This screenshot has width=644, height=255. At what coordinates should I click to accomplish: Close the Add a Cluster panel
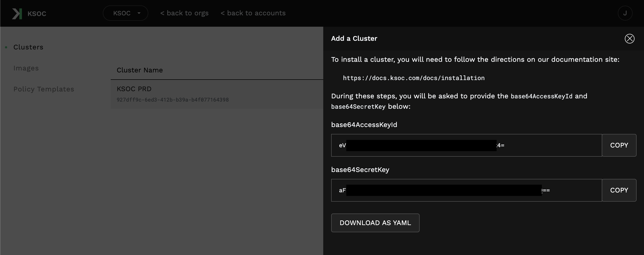point(629,39)
